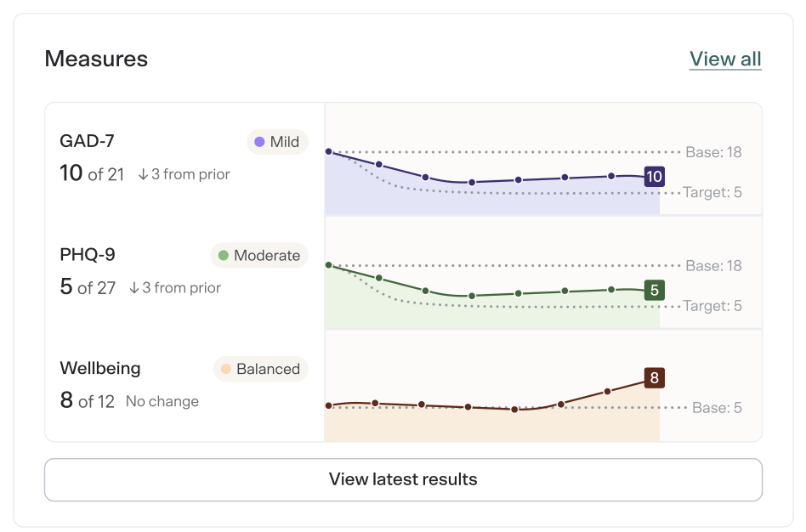
Task: Select the Balanced status badge
Action: click(x=261, y=369)
